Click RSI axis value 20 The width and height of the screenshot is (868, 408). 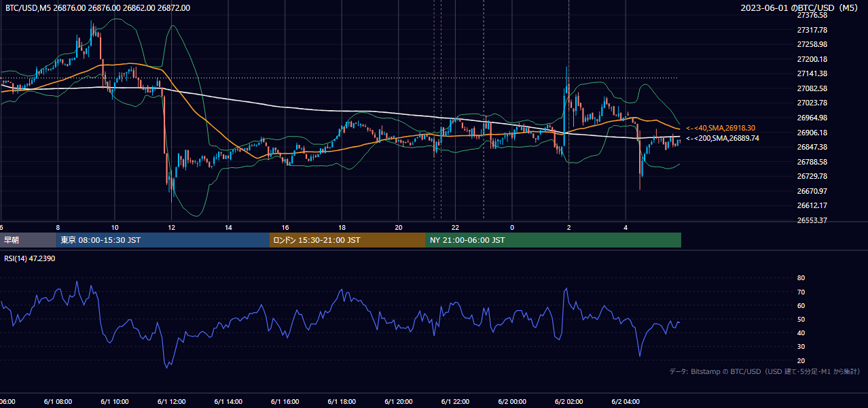click(801, 360)
